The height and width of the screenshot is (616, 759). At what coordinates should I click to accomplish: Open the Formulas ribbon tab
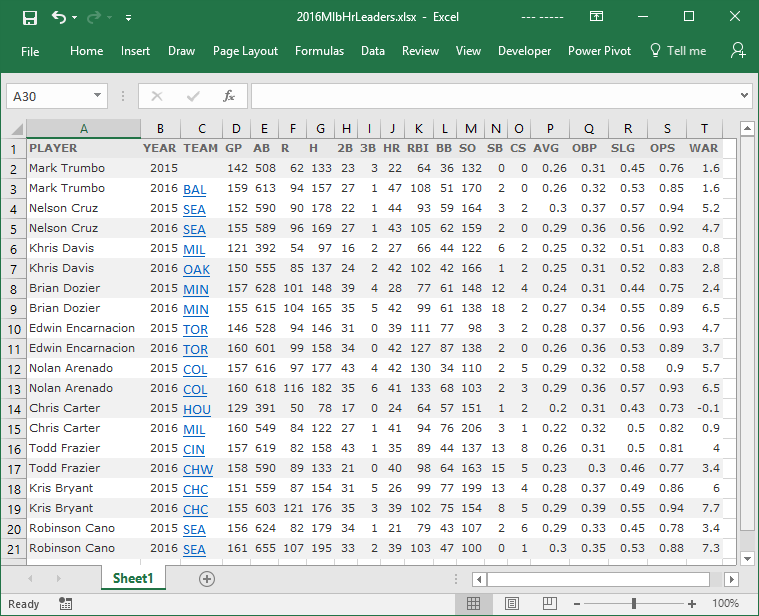tap(319, 51)
